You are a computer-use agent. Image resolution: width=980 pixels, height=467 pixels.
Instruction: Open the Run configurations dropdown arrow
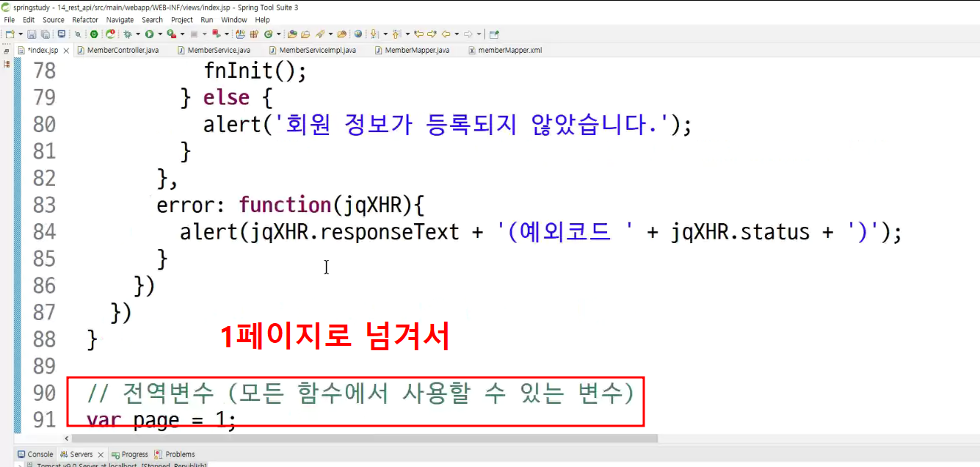[x=160, y=34]
